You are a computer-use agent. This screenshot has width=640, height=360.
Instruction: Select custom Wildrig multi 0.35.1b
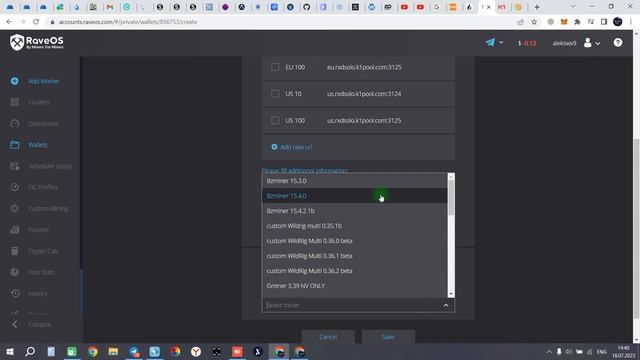point(354,226)
